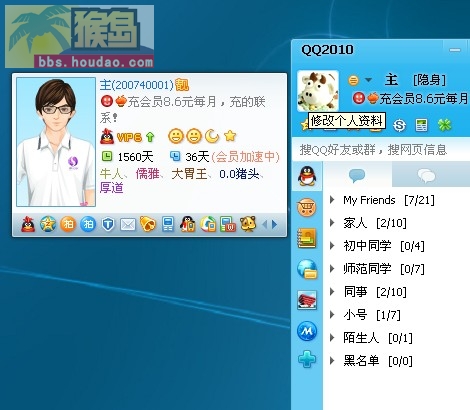
Task: Click the 主(200740001) name on card
Action: tap(137, 85)
